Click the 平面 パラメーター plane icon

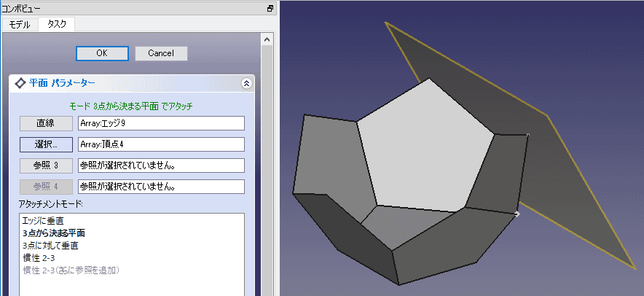point(20,83)
